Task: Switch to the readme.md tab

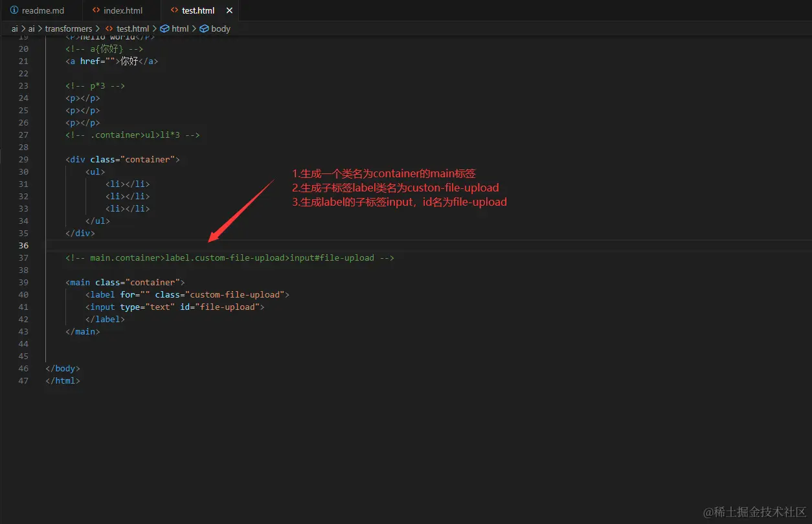Action: coord(41,10)
